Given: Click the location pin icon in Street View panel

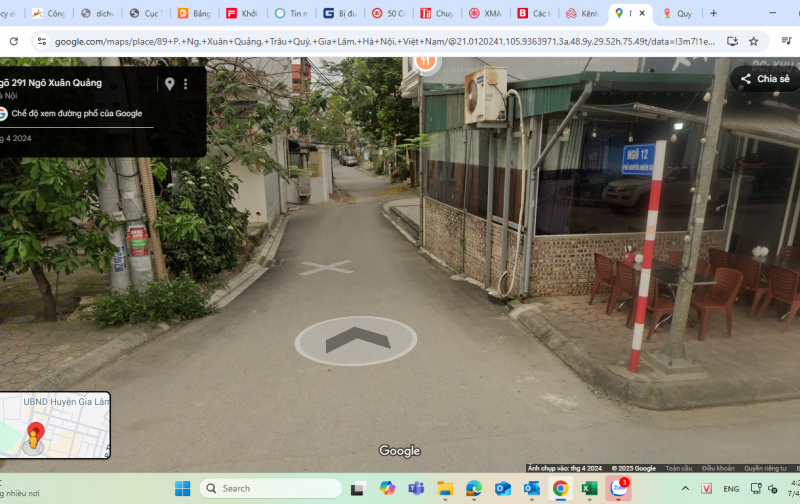Looking at the screenshot, I should 169,84.
